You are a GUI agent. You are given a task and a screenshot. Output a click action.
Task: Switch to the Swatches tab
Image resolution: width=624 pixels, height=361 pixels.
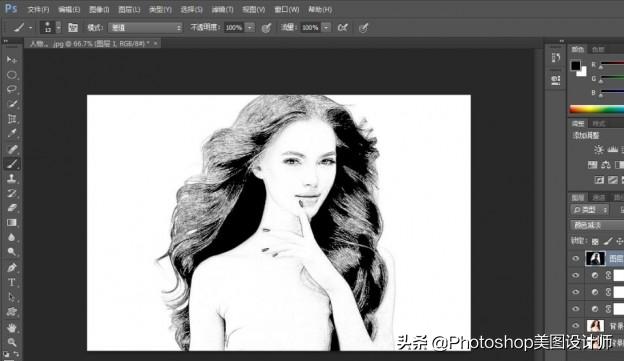point(598,49)
